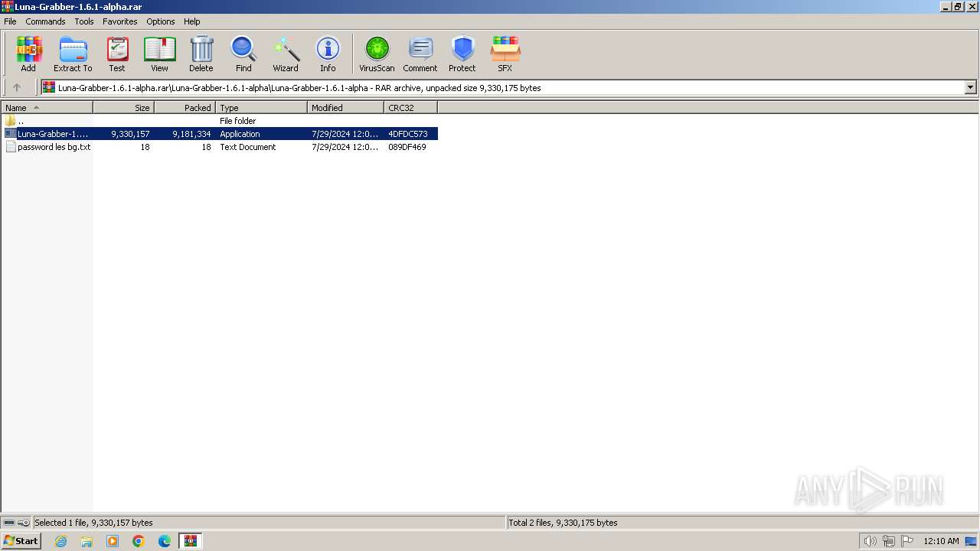Sort by Name column header
The width and height of the screenshot is (980, 551).
47,108
